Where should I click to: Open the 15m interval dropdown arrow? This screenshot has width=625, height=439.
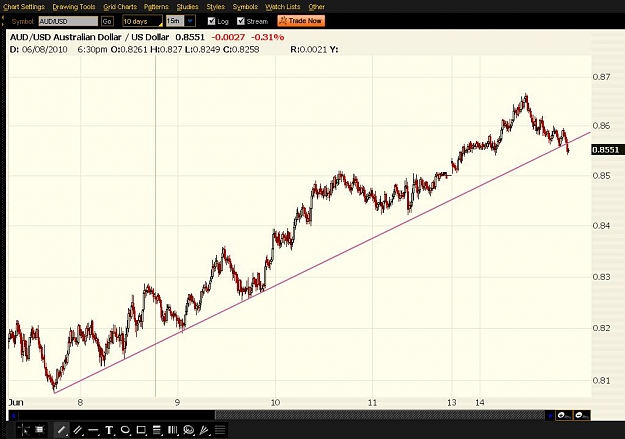pyautogui.click(x=190, y=21)
